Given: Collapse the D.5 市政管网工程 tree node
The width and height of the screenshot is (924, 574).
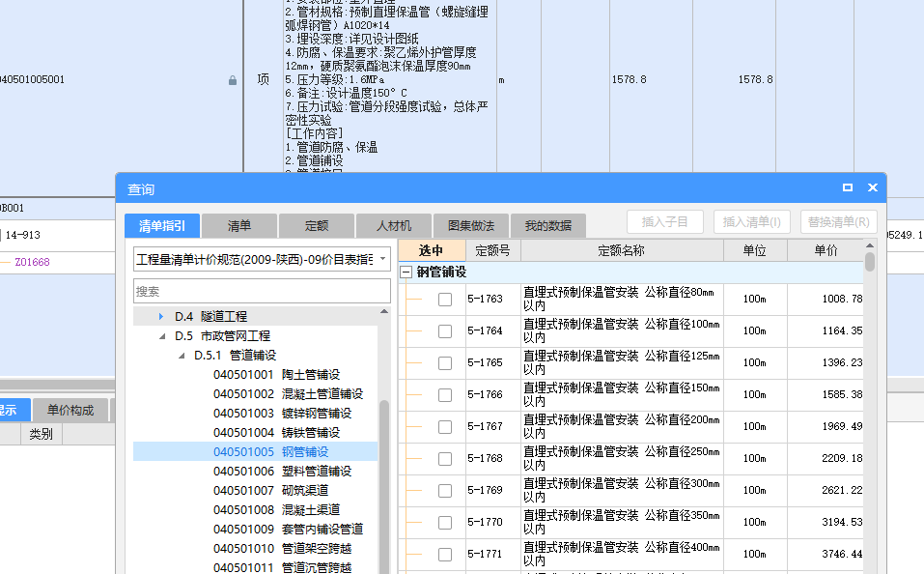Looking at the screenshot, I should [x=162, y=336].
